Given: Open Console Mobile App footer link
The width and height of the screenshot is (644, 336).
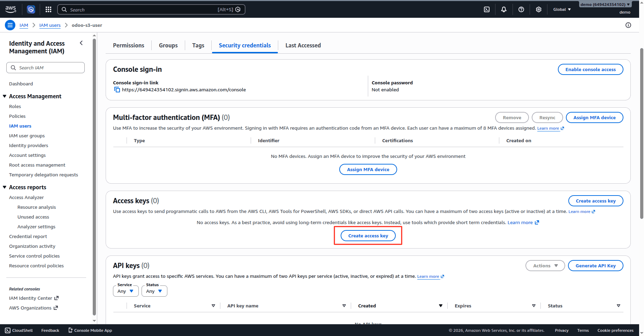Looking at the screenshot, I should pos(90,330).
